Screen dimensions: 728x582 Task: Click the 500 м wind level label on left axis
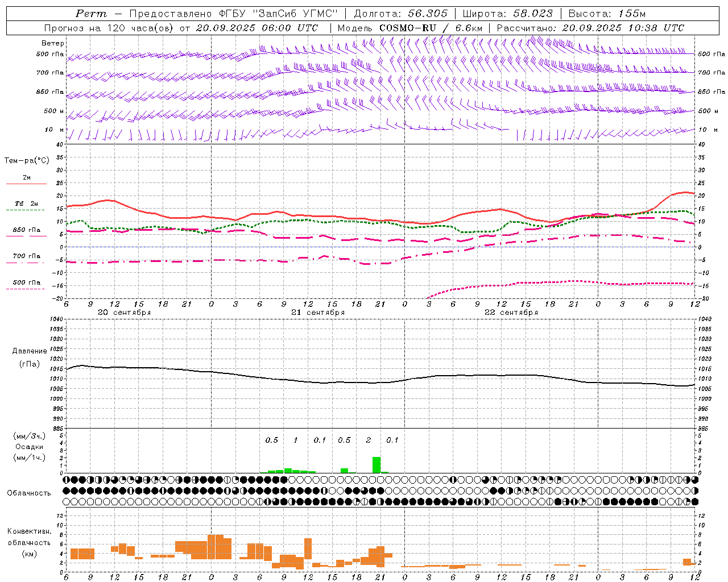tap(54, 111)
